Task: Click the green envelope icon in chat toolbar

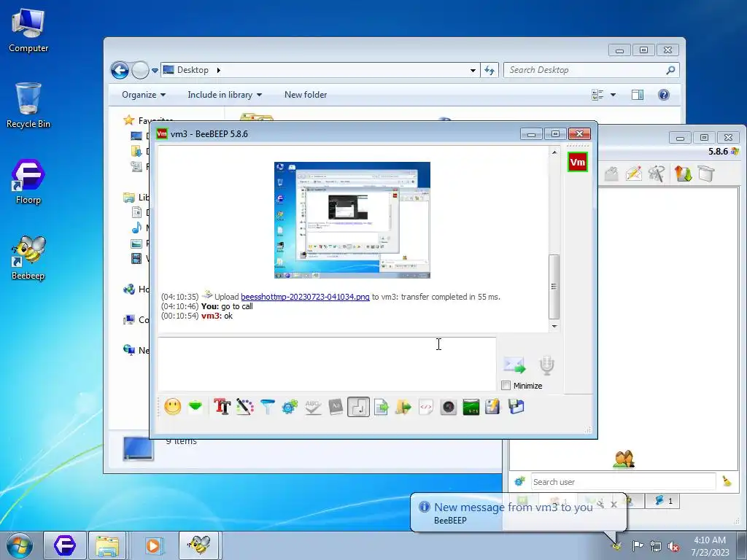Action: click(196, 407)
